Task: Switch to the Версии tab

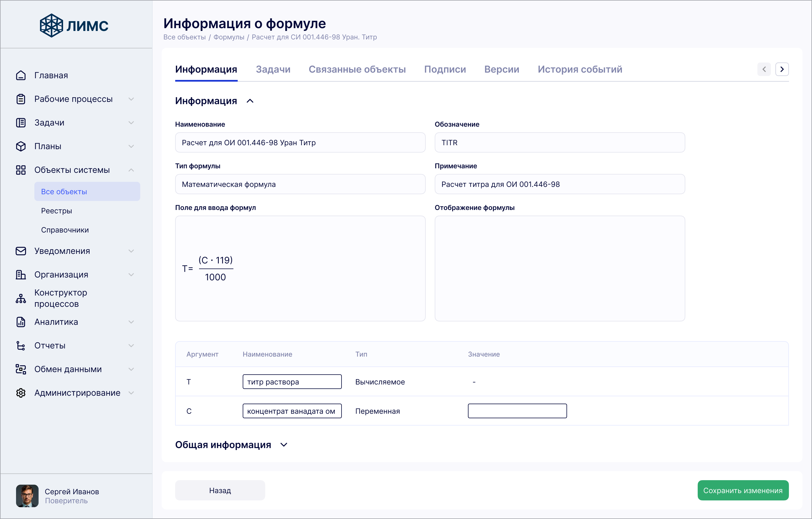Action: (x=501, y=69)
